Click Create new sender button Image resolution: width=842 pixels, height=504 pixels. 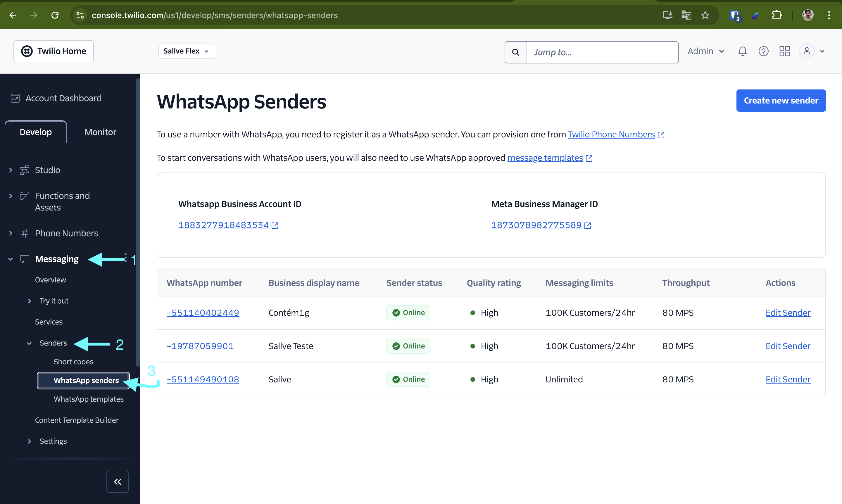[781, 101]
